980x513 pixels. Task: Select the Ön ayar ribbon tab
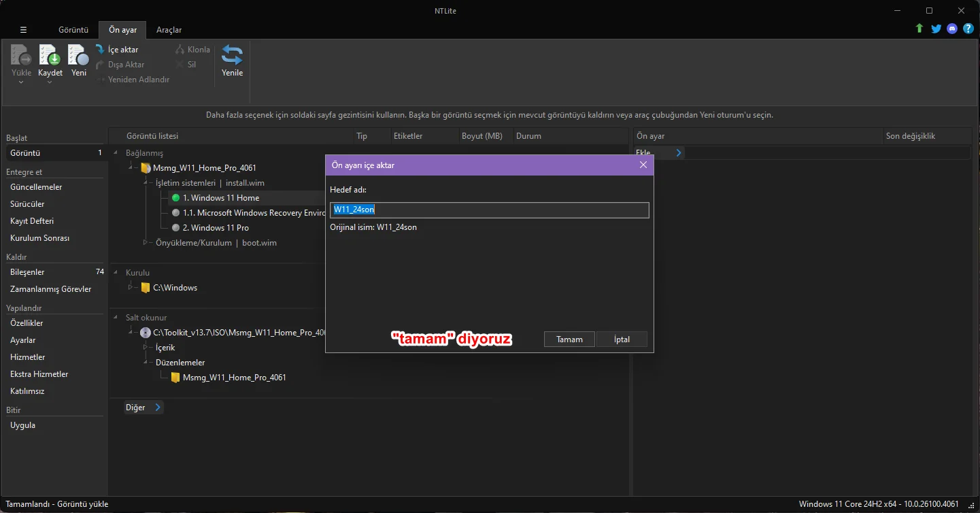pyautogui.click(x=123, y=30)
